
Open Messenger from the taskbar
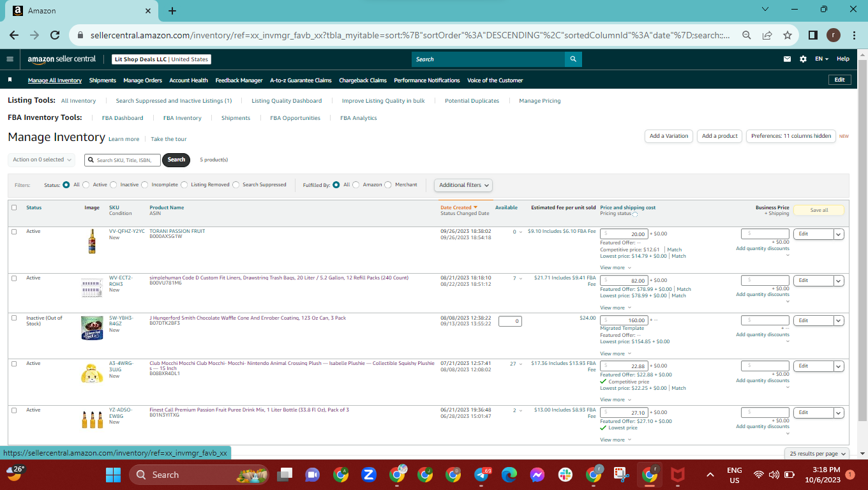pos(537,475)
